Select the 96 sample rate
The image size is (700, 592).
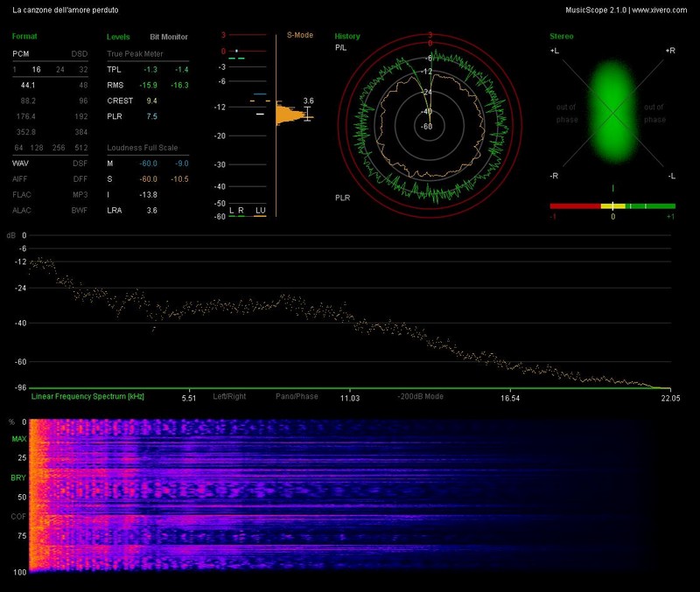pyautogui.click(x=83, y=101)
